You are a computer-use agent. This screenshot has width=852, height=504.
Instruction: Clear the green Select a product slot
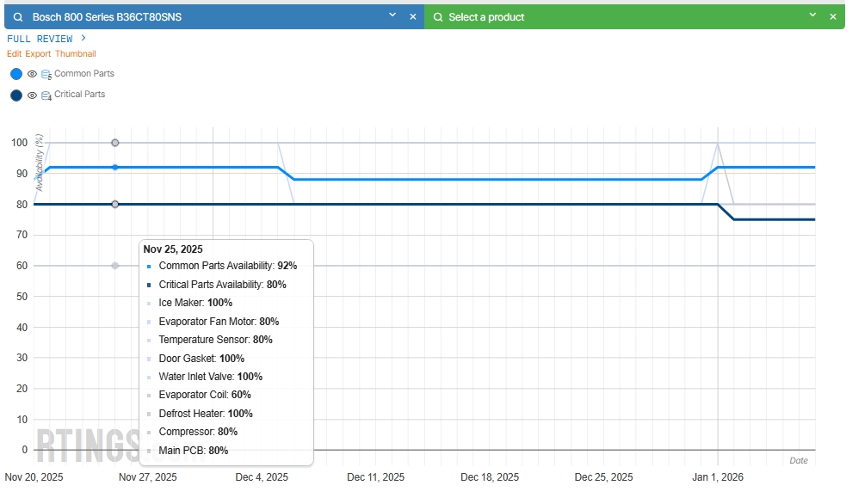click(x=832, y=17)
